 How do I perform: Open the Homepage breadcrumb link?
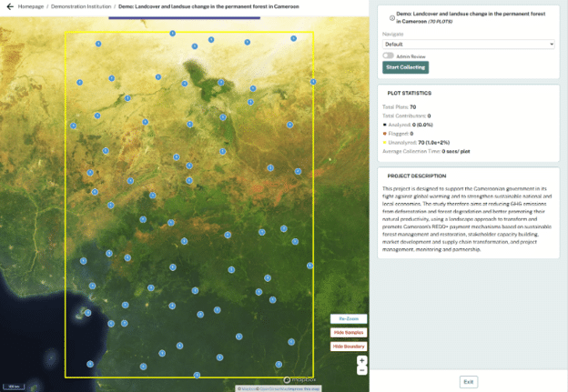point(31,6)
